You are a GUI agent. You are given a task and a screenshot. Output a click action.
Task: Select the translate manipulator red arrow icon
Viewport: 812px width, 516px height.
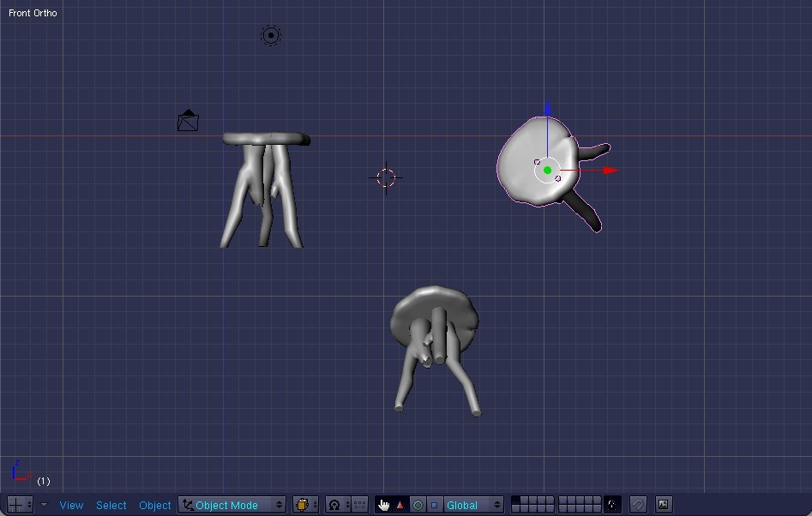399,506
